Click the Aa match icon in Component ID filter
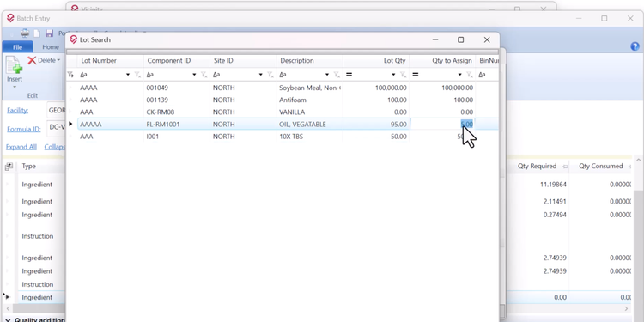 [x=150, y=75]
